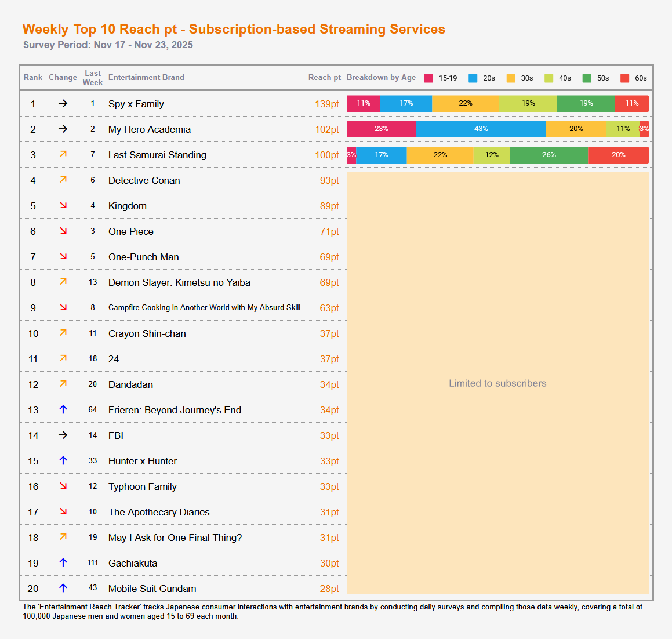Click the blue up arrow for Mobile Suit Gundam
Screen dimensions: 672x639
[63, 588]
